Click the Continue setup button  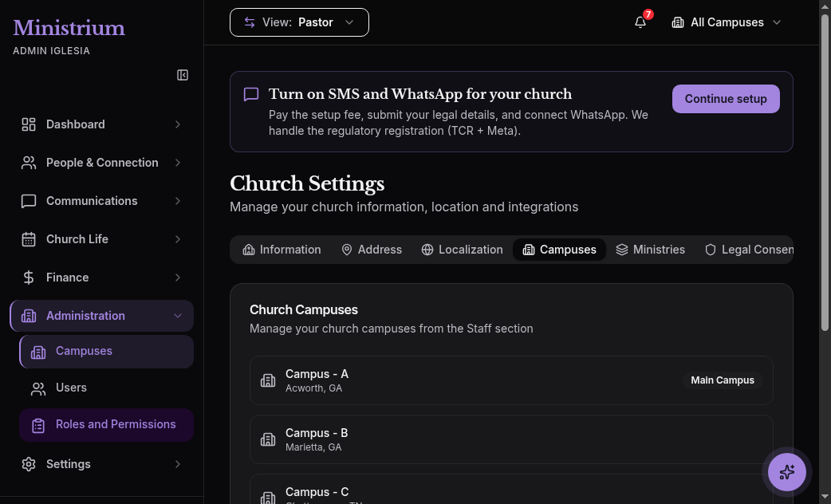click(x=726, y=99)
